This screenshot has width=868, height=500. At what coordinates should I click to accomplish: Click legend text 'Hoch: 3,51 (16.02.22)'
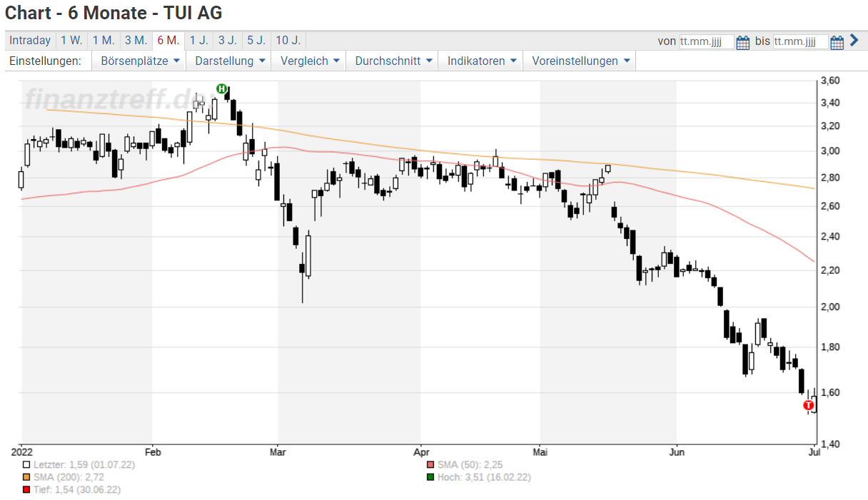pyautogui.click(x=484, y=476)
